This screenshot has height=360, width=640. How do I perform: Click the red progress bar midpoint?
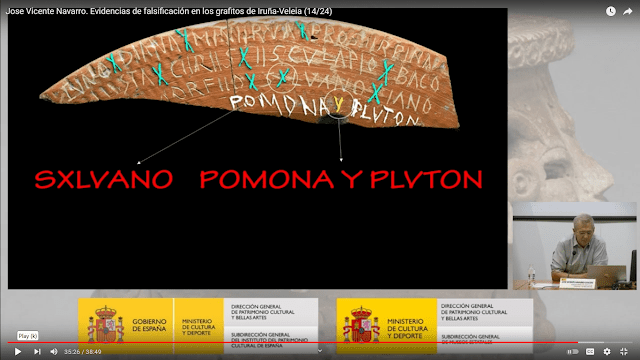coord(293,342)
